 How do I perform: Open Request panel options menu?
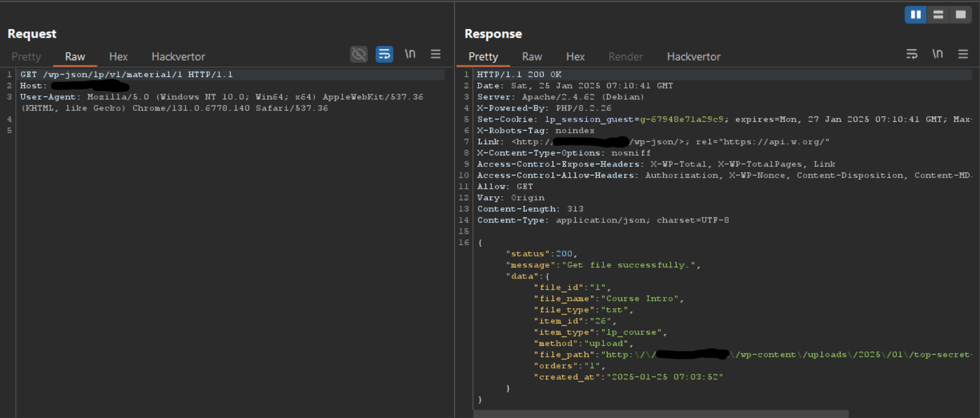[435, 54]
